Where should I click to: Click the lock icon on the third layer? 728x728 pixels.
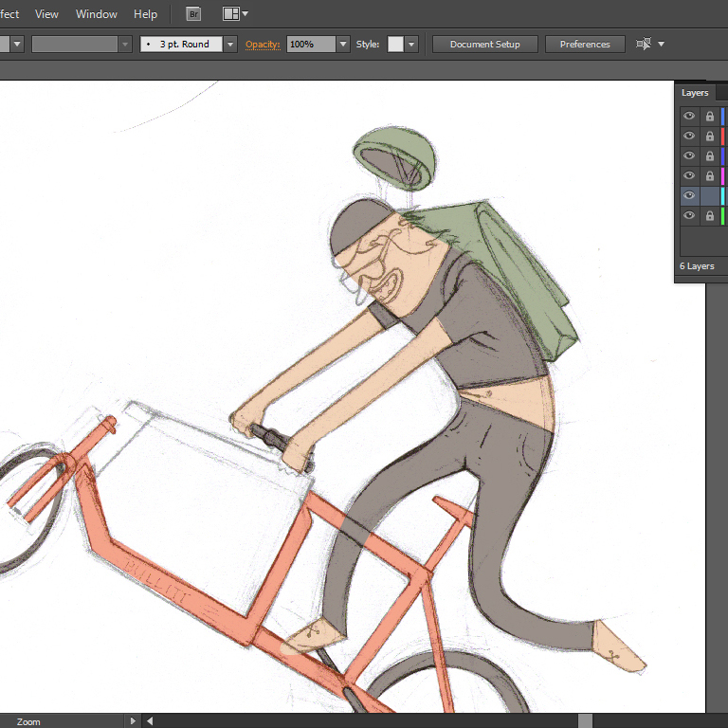tap(709, 156)
